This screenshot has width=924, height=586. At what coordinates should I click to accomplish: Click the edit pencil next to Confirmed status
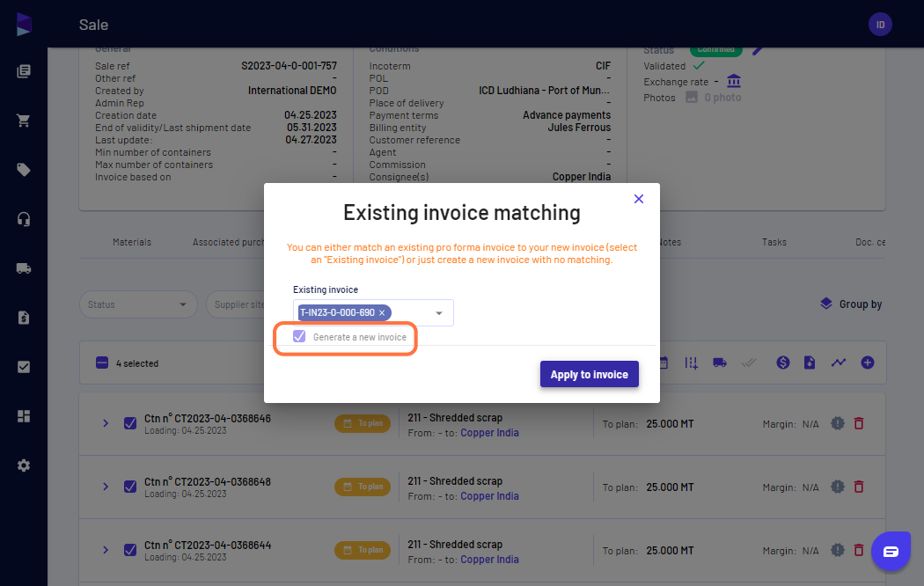(x=758, y=51)
